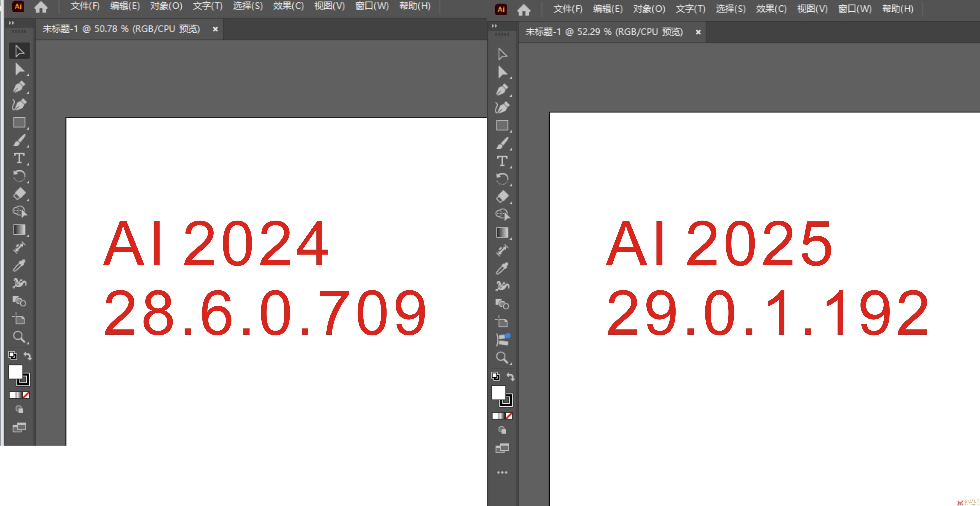The image size is (980, 506).
Task: Choose the Rotate tool in right window
Action: [502, 179]
